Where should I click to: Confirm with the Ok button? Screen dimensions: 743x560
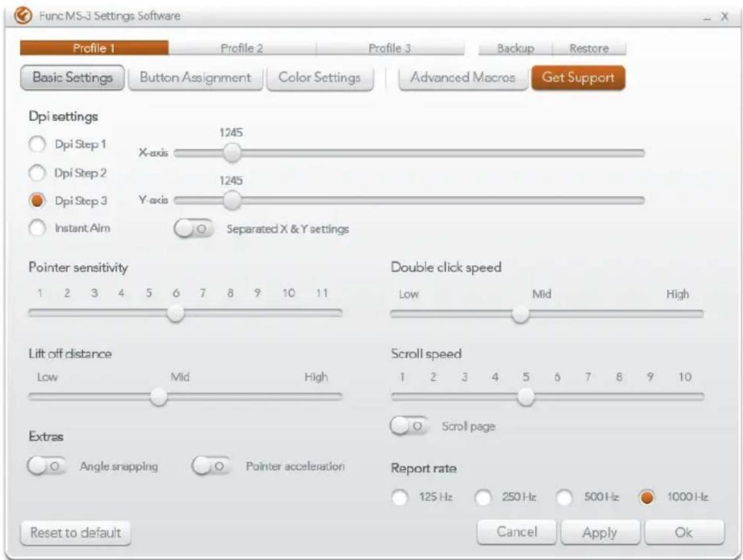(x=684, y=532)
